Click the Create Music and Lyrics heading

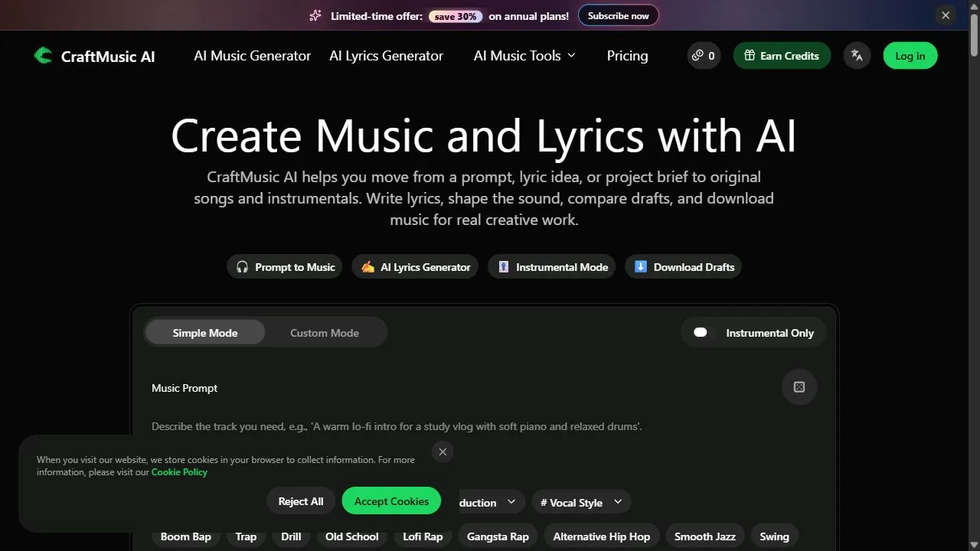tap(484, 135)
